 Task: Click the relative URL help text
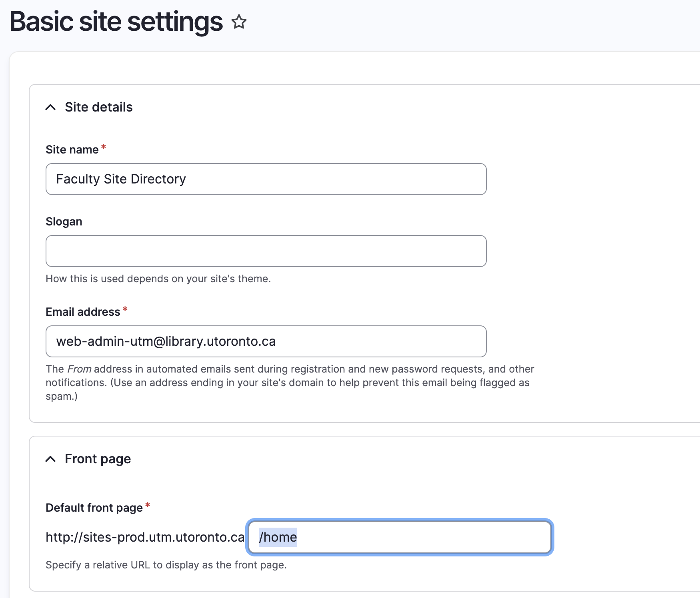tap(166, 565)
